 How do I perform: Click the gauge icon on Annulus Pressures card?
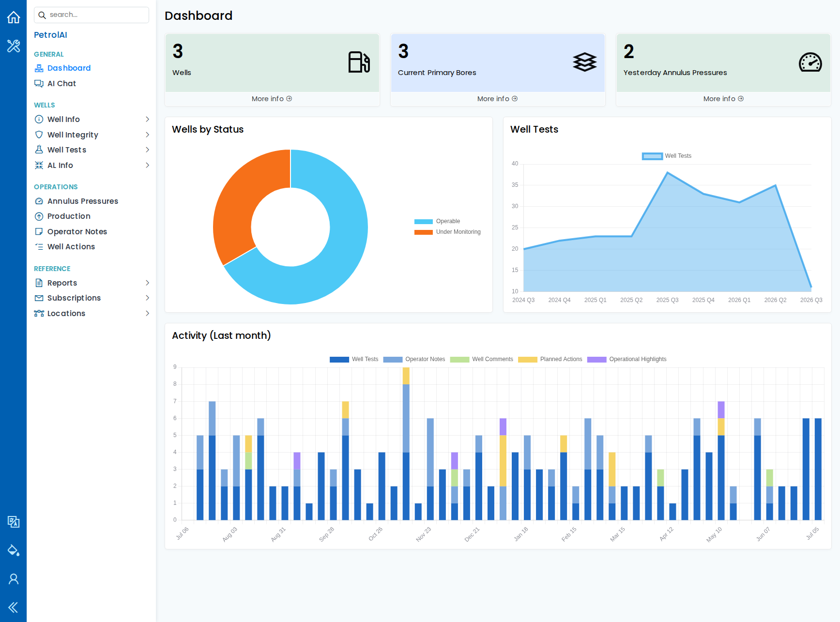click(x=810, y=62)
